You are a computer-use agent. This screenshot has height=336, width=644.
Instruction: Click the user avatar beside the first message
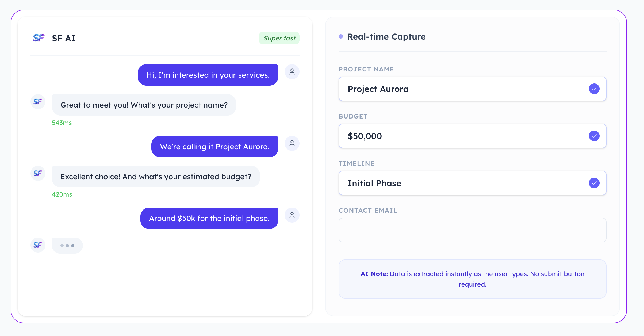pos(292,72)
